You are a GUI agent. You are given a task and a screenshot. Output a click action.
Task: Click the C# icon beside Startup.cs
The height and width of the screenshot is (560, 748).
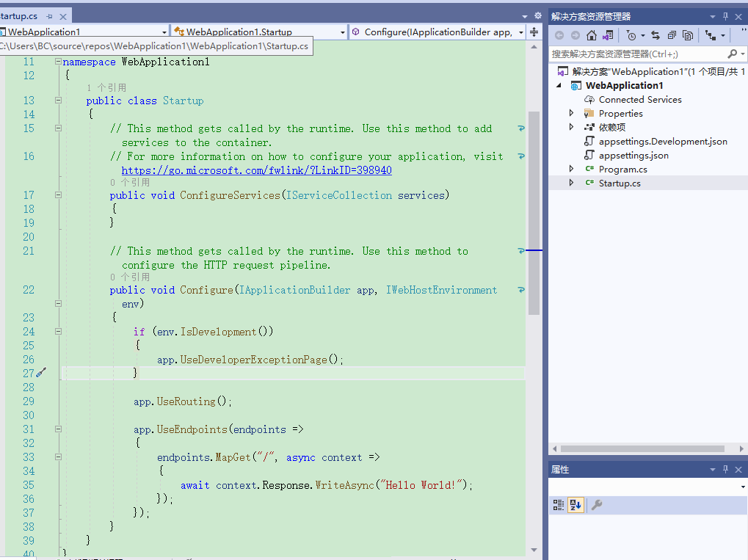(x=589, y=183)
